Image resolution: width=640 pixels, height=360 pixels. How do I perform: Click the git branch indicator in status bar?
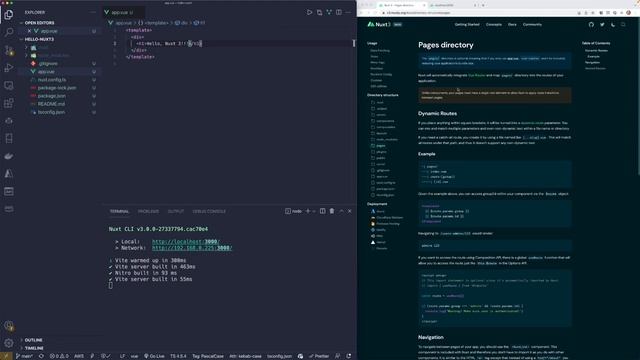point(24,356)
